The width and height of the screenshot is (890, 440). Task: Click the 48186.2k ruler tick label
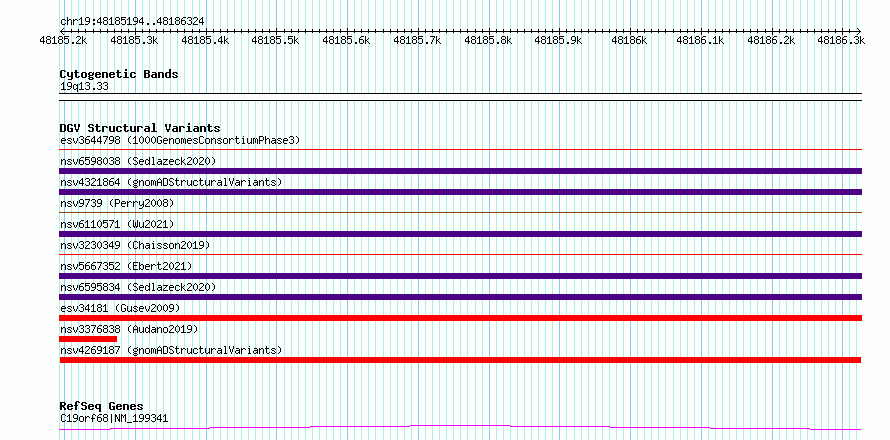771,40
